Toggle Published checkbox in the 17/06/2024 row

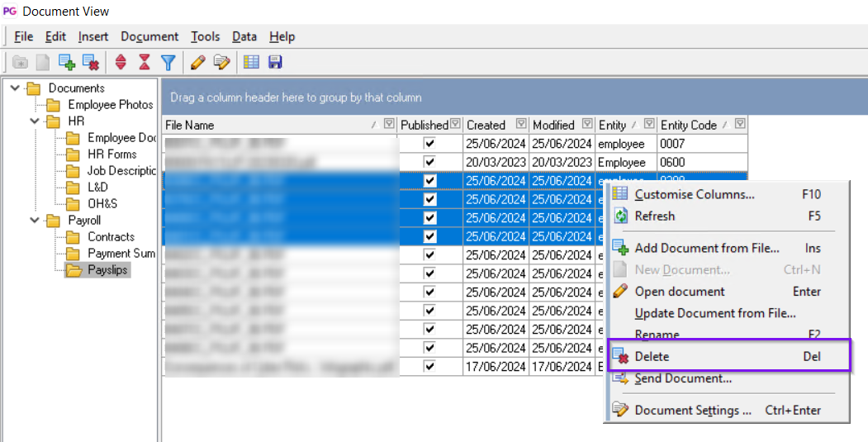429,366
